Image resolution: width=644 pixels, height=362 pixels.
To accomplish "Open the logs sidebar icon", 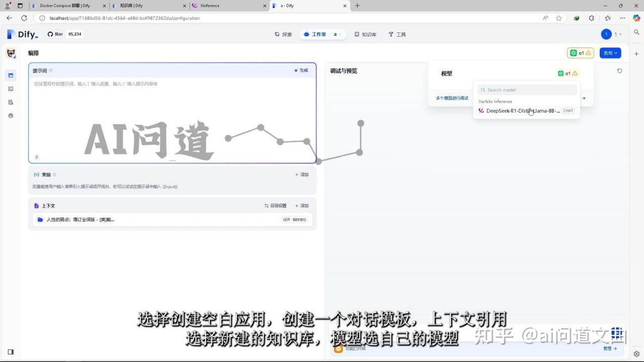I will click(x=11, y=102).
